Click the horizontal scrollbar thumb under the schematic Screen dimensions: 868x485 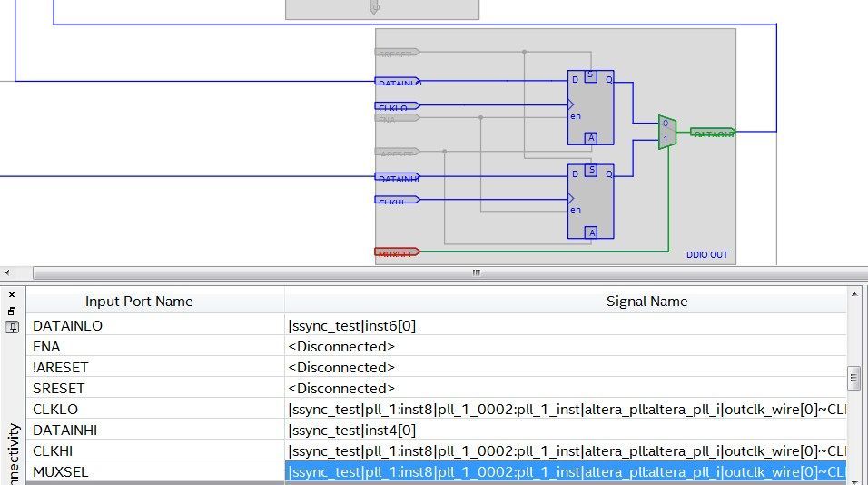[476, 272]
